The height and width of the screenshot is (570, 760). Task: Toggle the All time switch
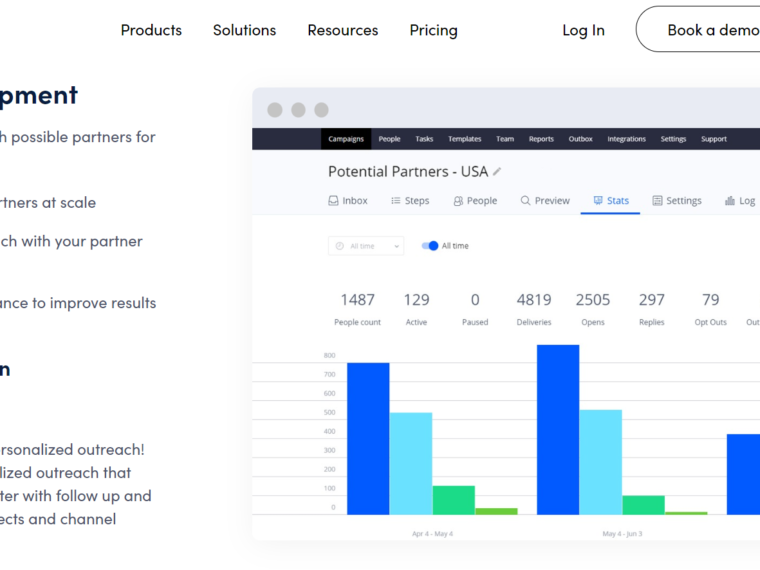(430, 246)
